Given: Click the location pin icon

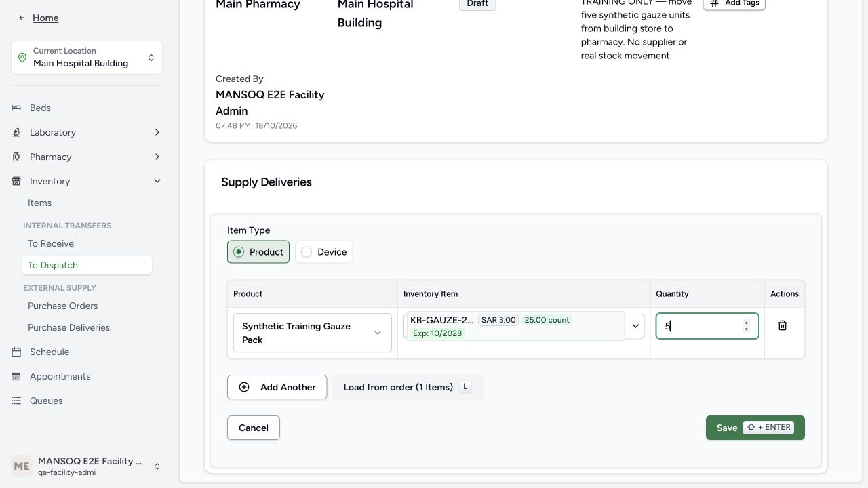Looking at the screenshot, I should point(22,58).
